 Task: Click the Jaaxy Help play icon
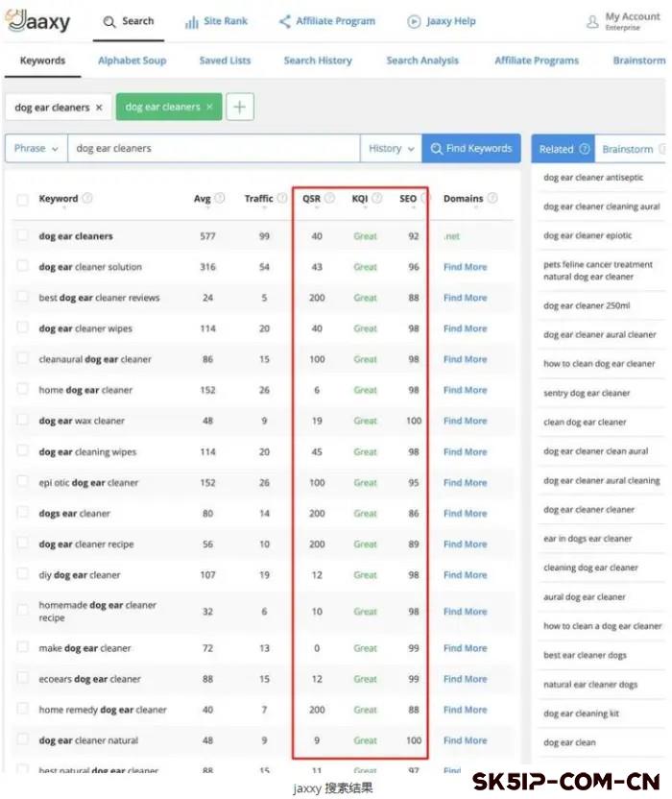click(414, 22)
